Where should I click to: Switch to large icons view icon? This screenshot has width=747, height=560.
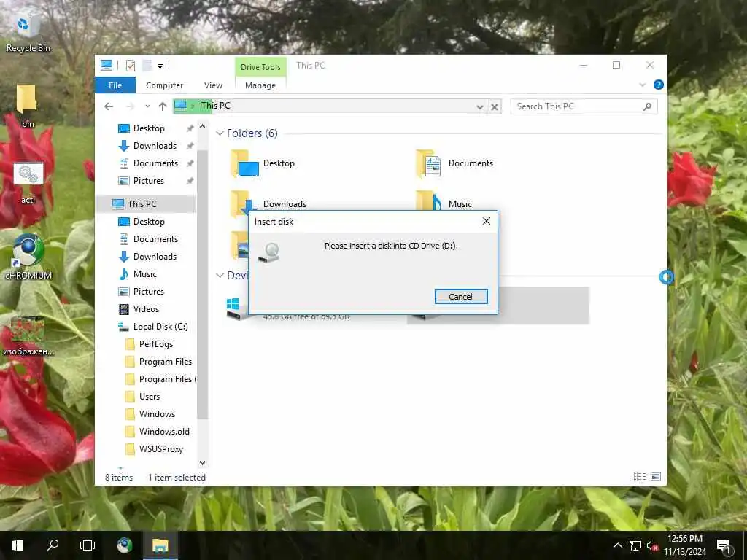656,477
